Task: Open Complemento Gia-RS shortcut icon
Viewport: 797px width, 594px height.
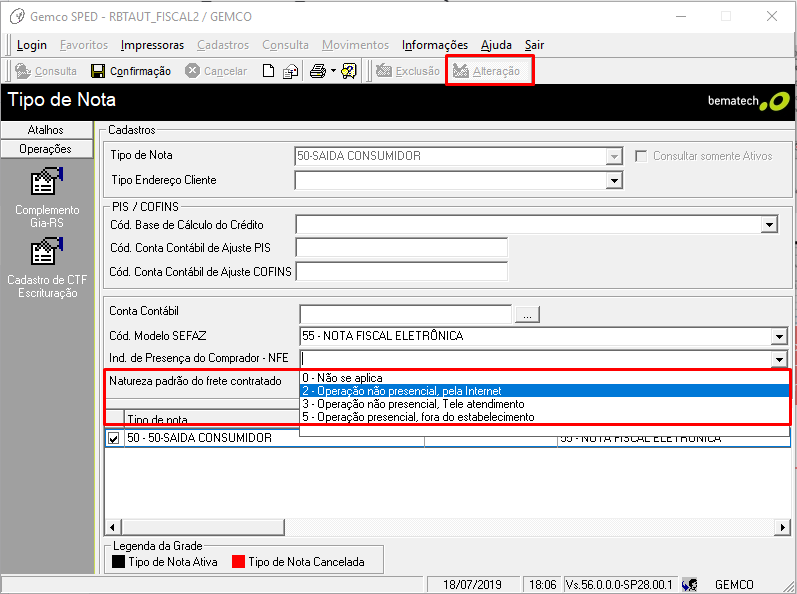Action: [47, 181]
